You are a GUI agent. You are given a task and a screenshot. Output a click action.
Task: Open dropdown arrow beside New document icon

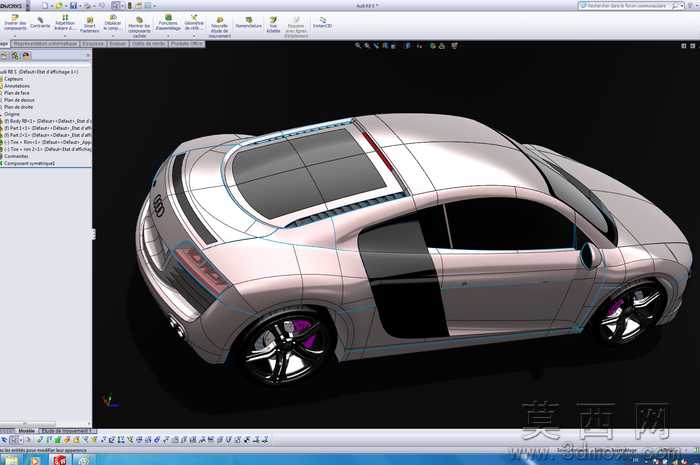point(51,6)
